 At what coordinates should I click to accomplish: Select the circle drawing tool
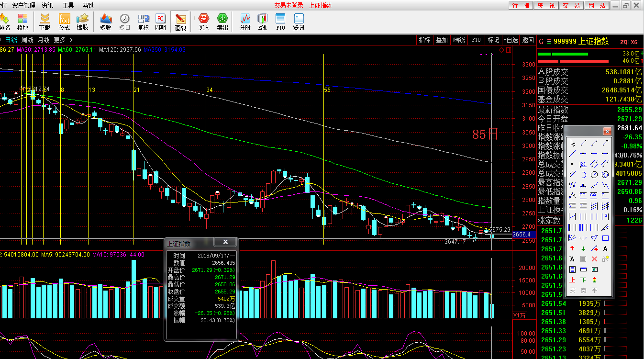pyautogui.click(x=594, y=175)
